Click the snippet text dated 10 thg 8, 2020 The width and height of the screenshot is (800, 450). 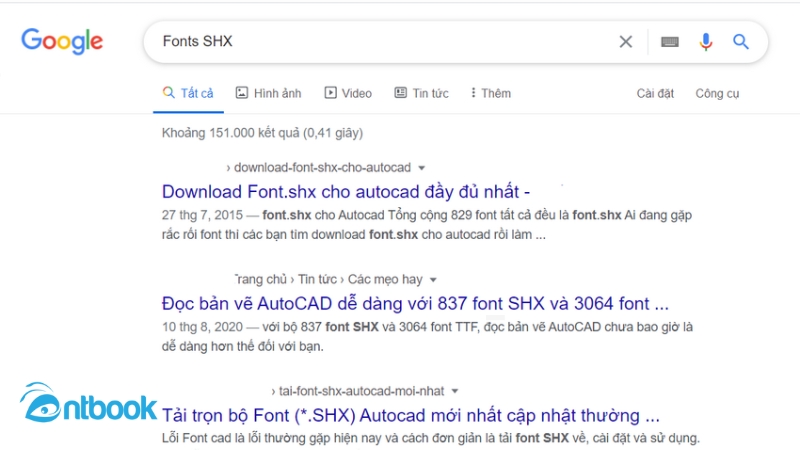pos(427,337)
